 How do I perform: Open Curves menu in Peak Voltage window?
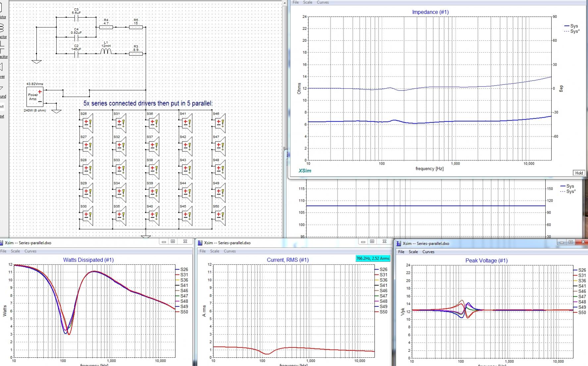tap(428, 252)
